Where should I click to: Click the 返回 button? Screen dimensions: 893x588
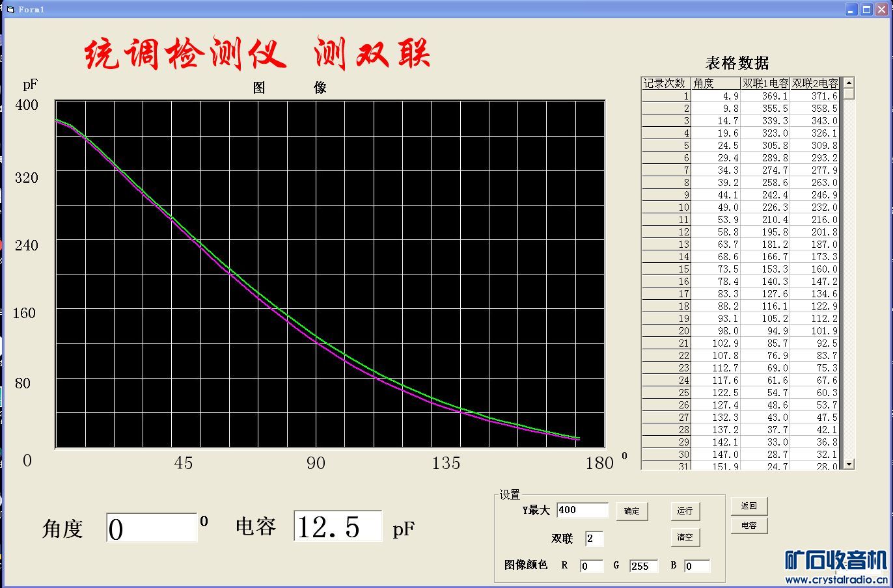749,506
